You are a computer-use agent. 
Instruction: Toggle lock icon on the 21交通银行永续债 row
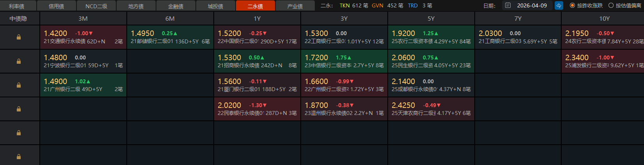pyautogui.click(x=18, y=37)
